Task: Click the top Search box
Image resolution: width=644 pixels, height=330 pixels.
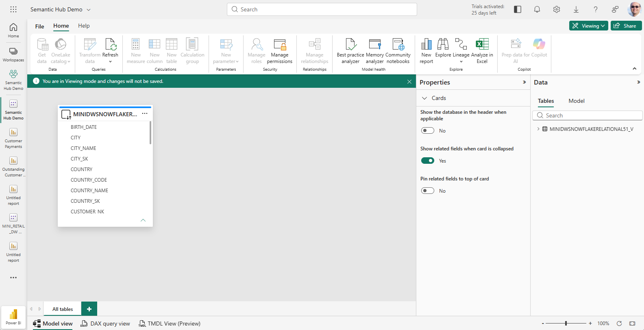Action: (x=322, y=9)
